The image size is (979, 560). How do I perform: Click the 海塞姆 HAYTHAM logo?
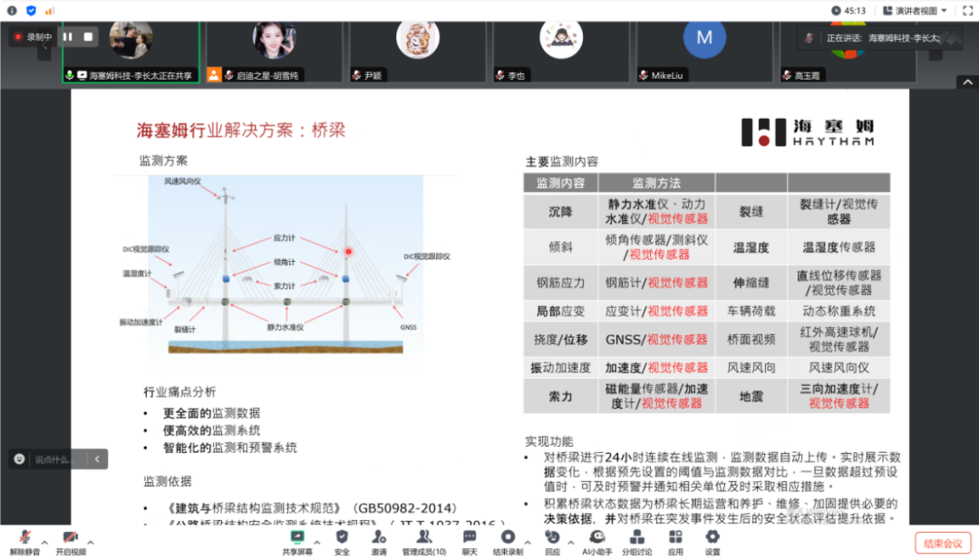[x=808, y=132]
